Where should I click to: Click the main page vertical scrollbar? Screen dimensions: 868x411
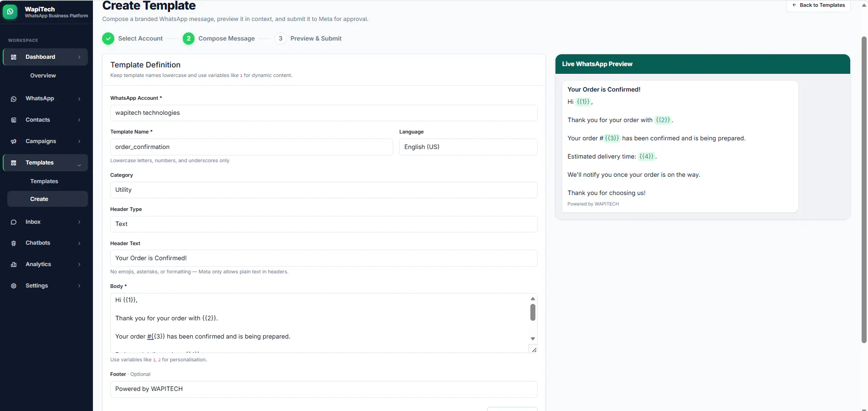pos(864,190)
